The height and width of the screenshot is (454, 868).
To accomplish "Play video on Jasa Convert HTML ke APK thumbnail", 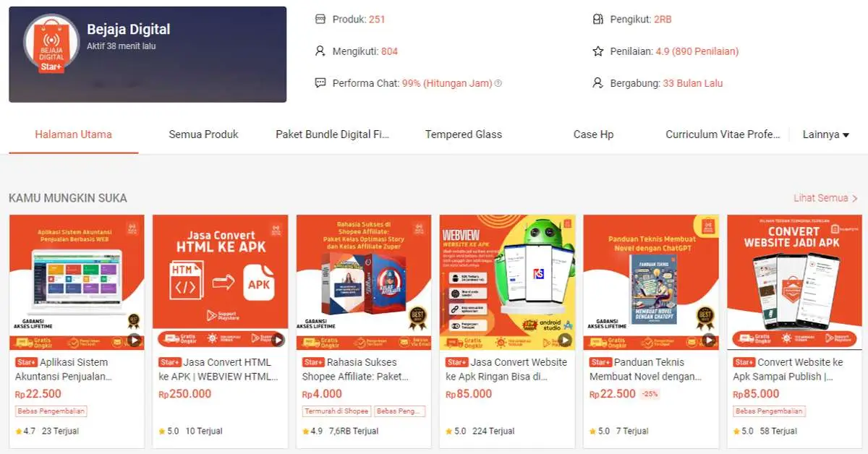I will tap(278, 340).
